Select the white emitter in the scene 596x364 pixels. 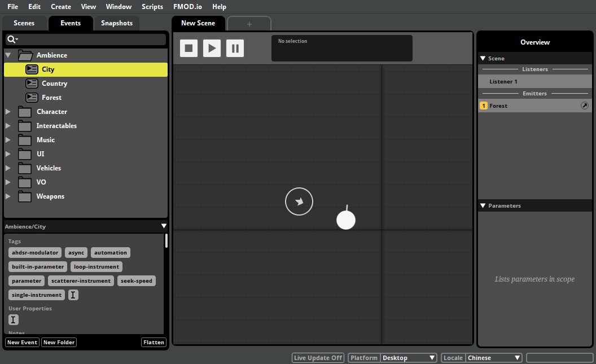tap(346, 220)
